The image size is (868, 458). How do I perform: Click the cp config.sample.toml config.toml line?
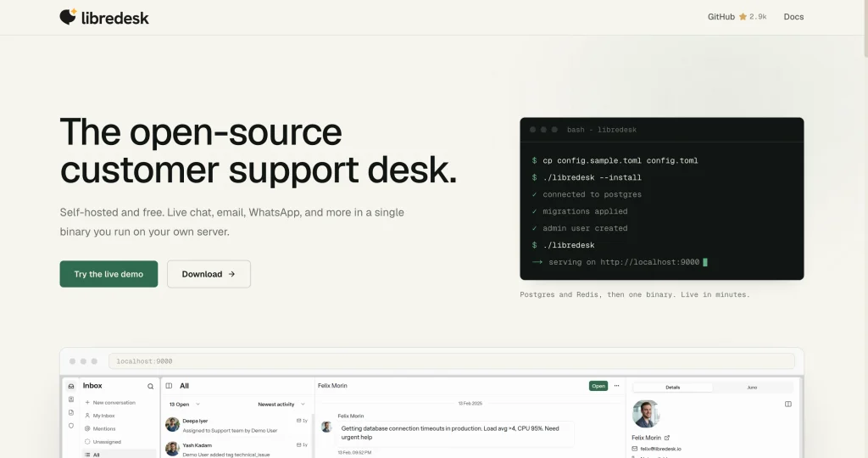[620, 160]
